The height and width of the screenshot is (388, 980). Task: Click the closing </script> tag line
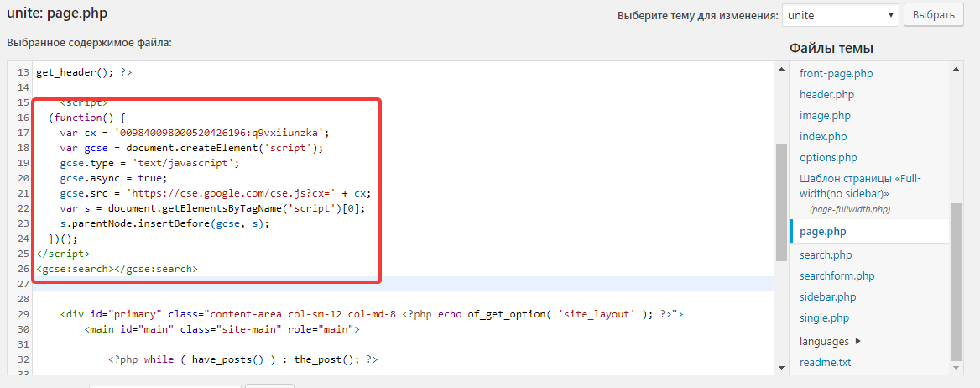tap(63, 254)
